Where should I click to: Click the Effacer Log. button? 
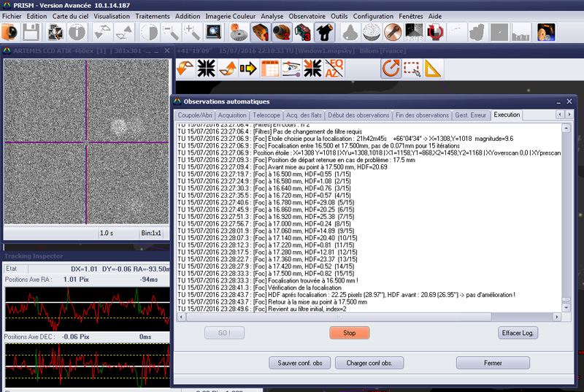pyautogui.click(x=518, y=333)
